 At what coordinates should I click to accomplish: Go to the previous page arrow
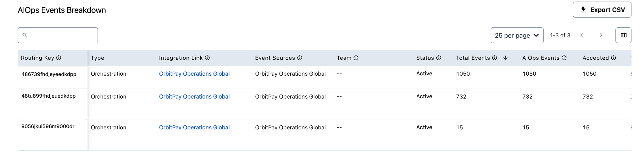point(582,35)
